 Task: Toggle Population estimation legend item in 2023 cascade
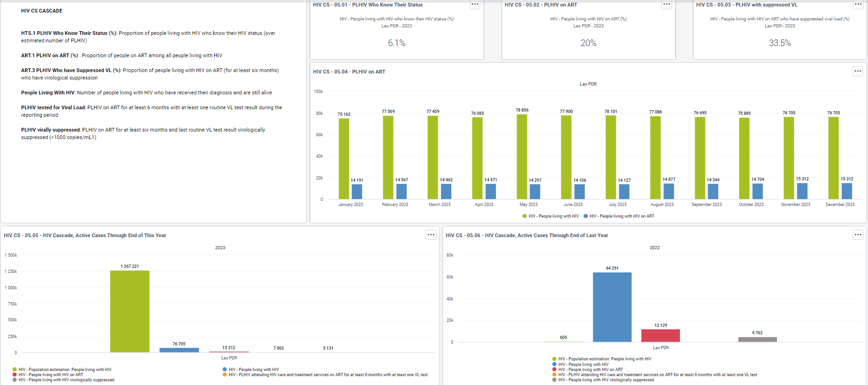point(62,370)
